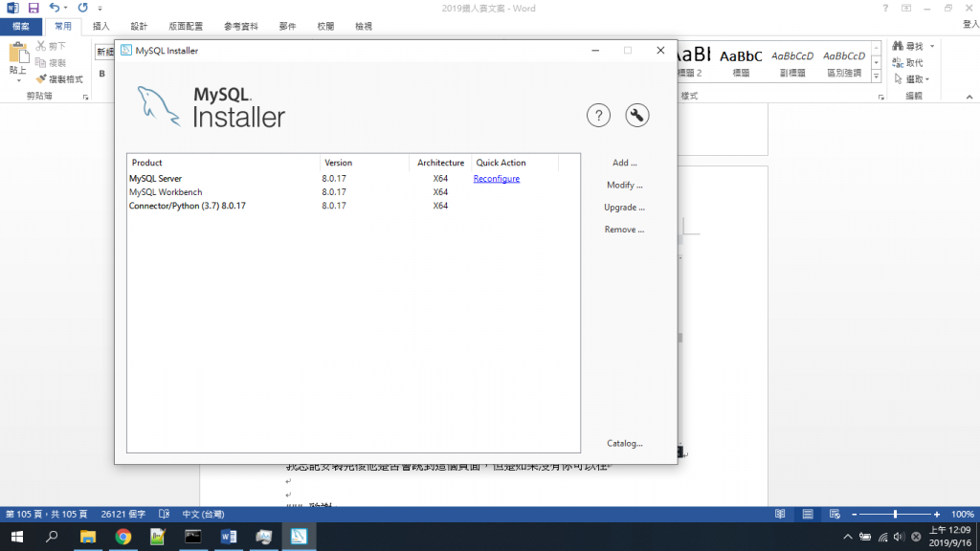Click Word cut (剪下) scissors icon
This screenshot has width=980, height=551.
pos(40,46)
